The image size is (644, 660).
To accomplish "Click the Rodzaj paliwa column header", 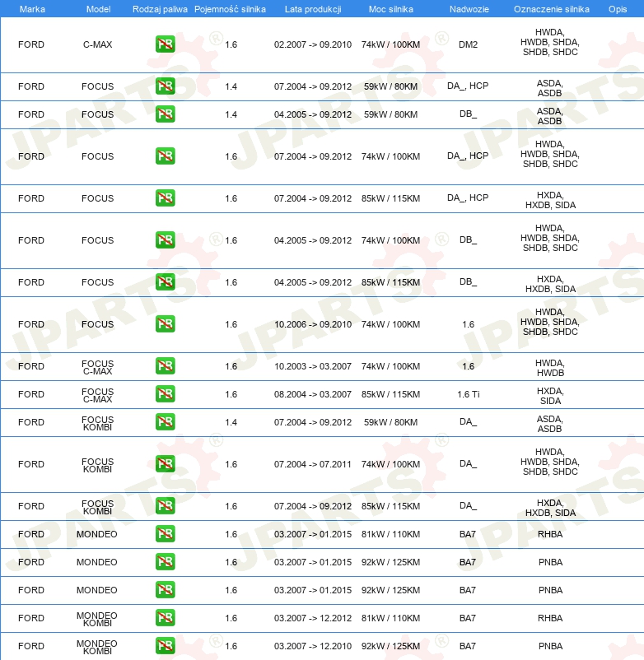I will click(160, 9).
